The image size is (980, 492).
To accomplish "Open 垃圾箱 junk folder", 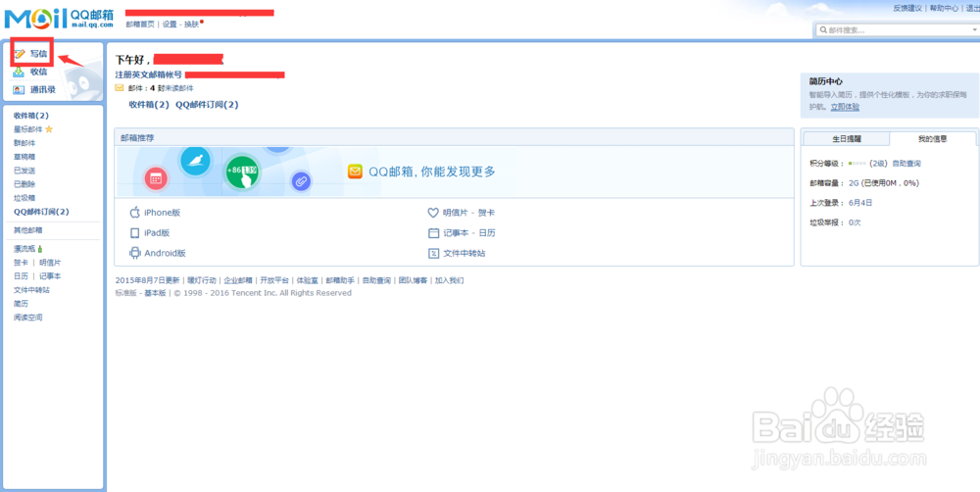I will click(24, 198).
